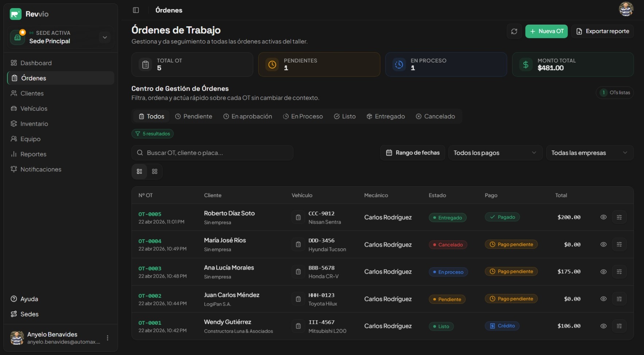Click vehicle clipboard icon for DDD-3456

[298, 244]
